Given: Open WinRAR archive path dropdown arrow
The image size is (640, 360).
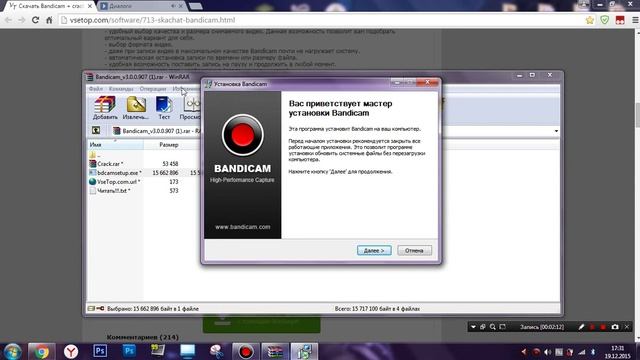Looking at the screenshot, I should pos(556,131).
